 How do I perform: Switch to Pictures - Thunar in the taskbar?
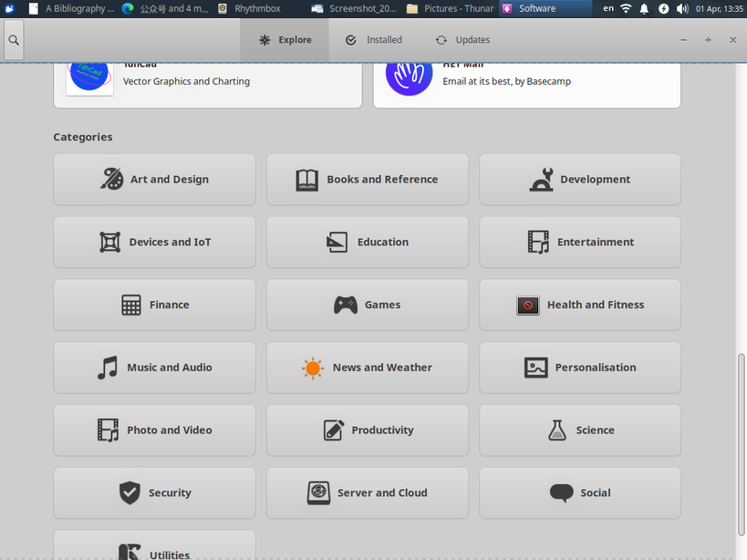tap(451, 8)
